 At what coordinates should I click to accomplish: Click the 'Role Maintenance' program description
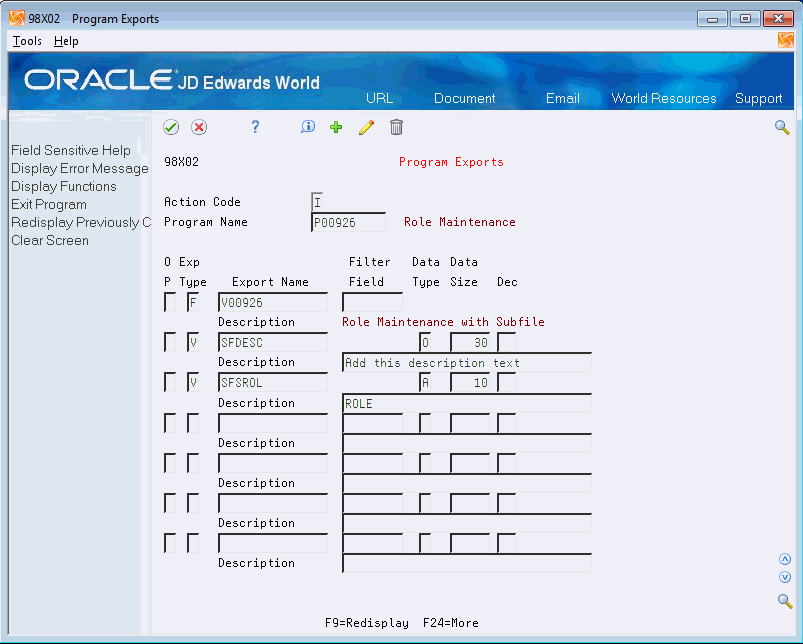pos(460,222)
